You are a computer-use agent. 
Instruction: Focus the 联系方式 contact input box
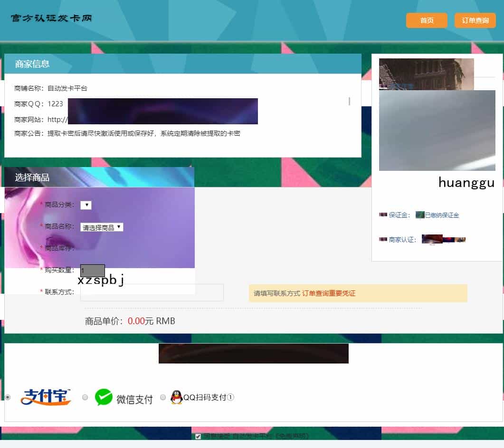point(152,292)
